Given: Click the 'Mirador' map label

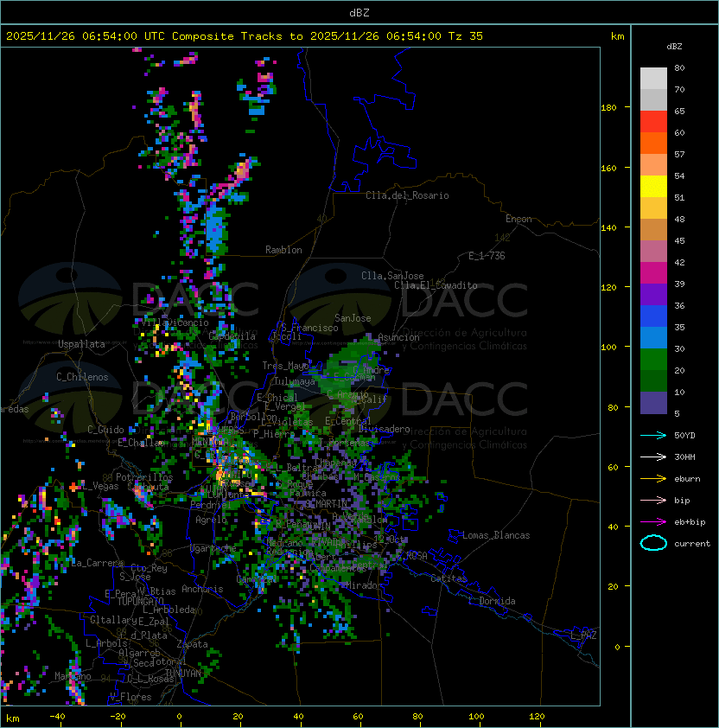Looking at the screenshot, I should [x=363, y=585].
